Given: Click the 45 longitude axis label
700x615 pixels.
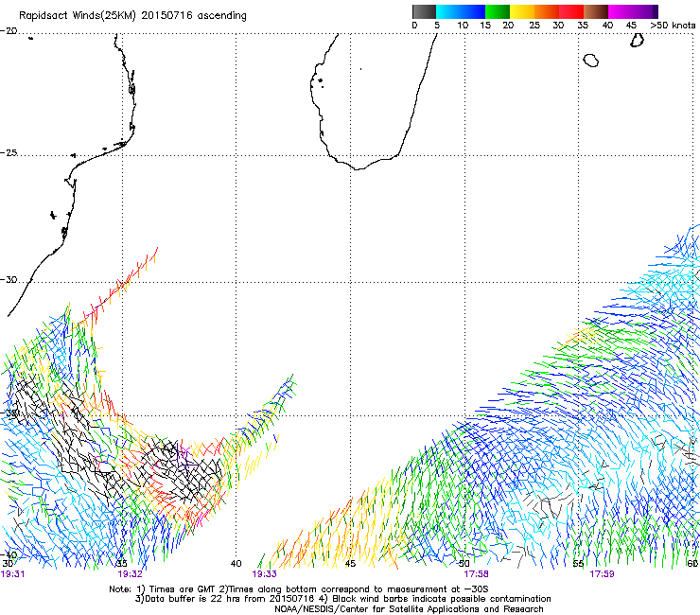Looking at the screenshot, I should [x=350, y=564].
